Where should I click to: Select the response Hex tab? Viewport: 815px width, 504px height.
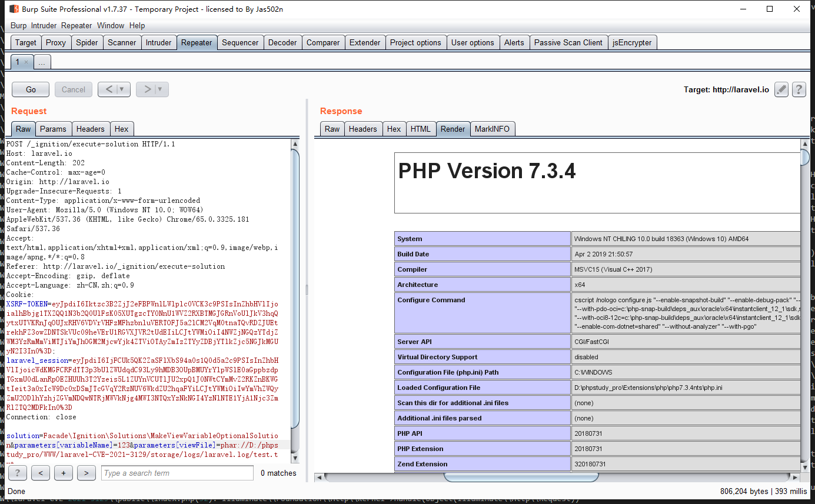point(394,129)
